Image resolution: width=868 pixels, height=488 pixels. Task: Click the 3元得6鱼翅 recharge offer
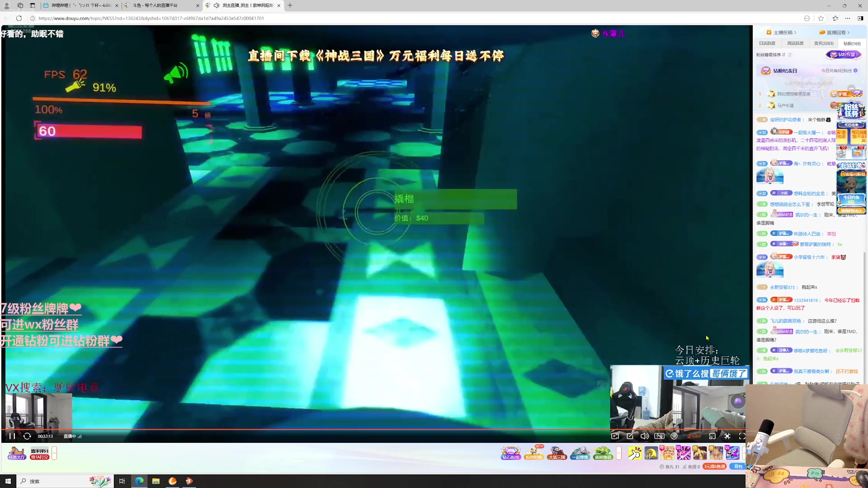[714, 467]
